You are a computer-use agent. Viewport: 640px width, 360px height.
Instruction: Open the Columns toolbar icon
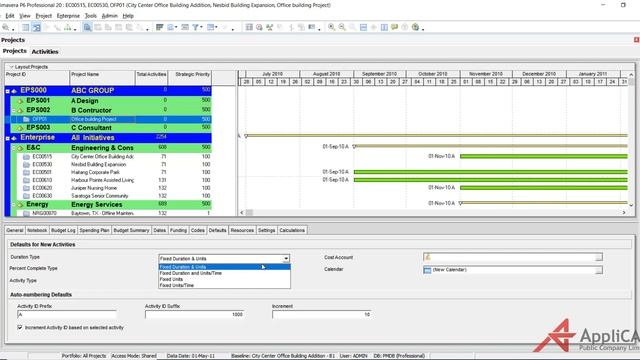point(171,27)
